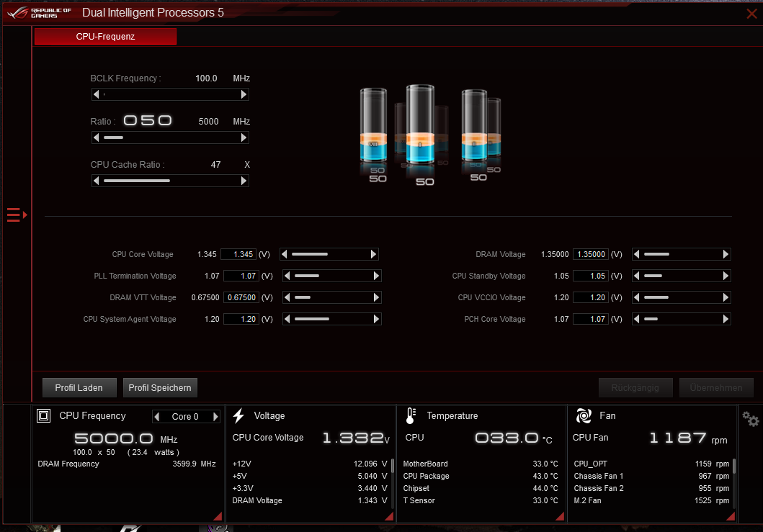Click the Profil Speichern button

tap(160, 387)
